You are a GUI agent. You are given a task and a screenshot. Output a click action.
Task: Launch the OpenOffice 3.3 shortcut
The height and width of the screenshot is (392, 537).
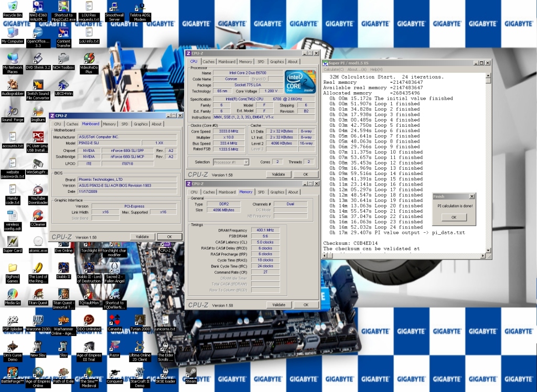pyautogui.click(x=38, y=37)
